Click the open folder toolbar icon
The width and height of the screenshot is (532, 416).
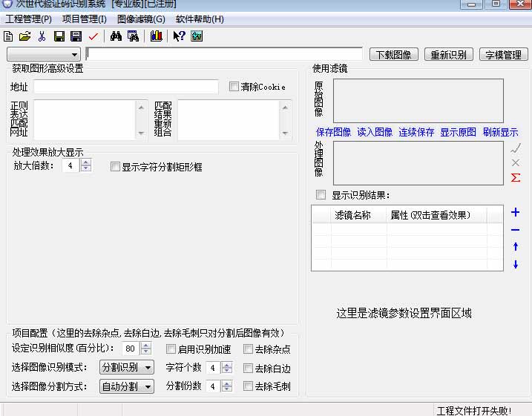coord(24,36)
